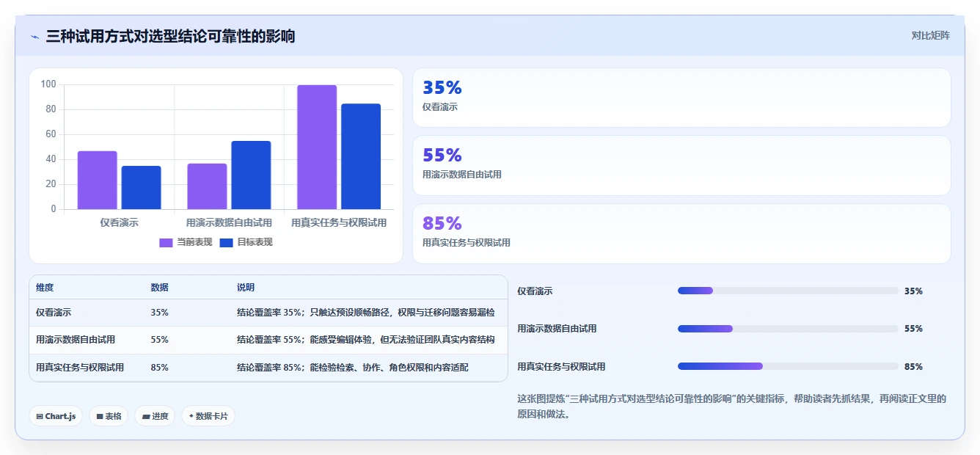Click the 数据卡片 chip
Image resolution: width=980 pixels, height=455 pixels.
208,416
